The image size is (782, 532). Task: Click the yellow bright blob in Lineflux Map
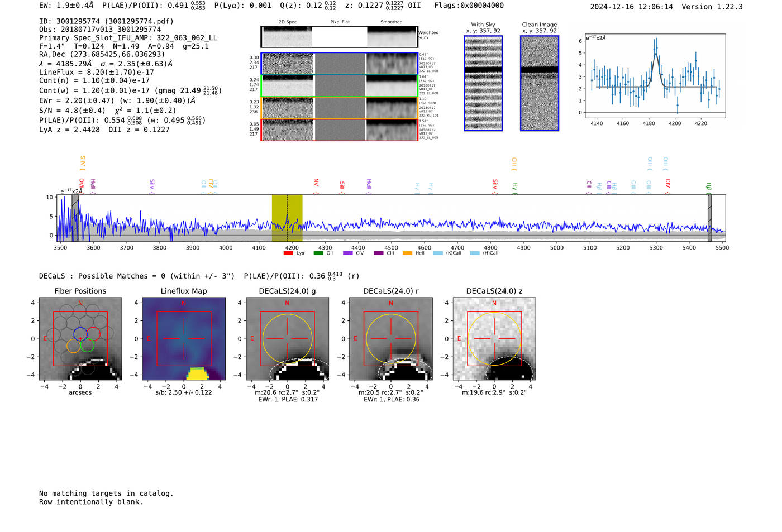198,373
